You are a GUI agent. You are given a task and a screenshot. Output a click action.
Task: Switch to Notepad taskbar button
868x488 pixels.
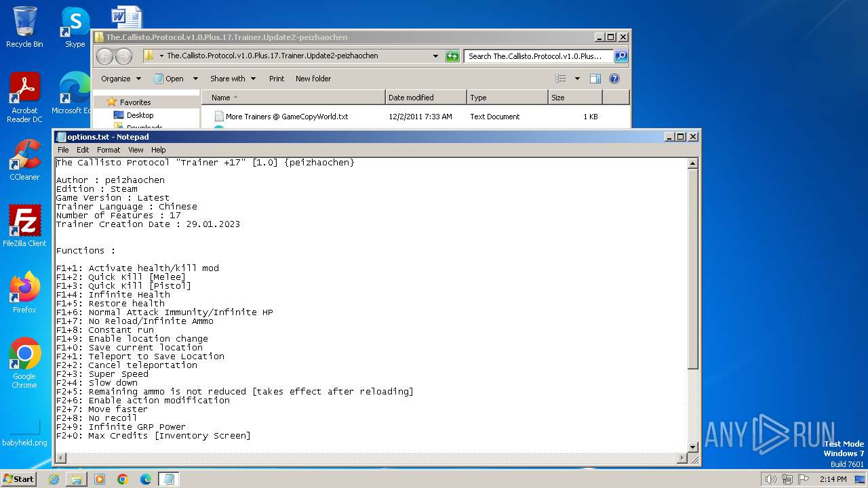pyautogui.click(x=169, y=479)
